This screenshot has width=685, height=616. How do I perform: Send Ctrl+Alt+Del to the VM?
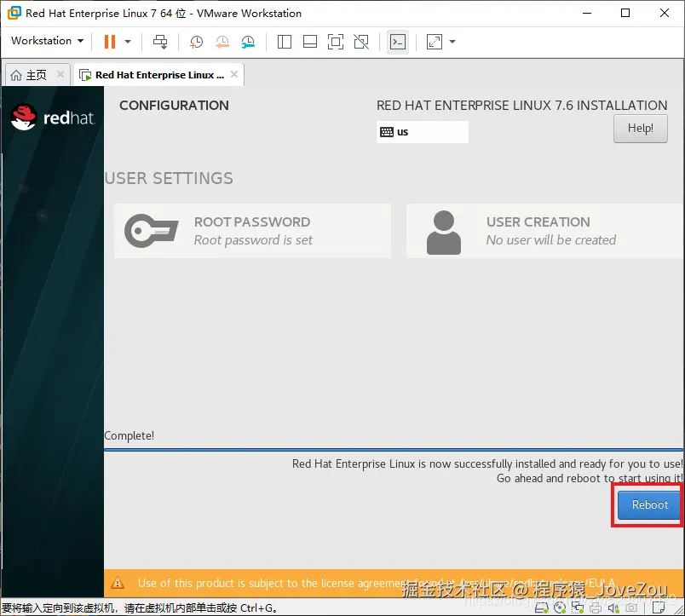point(160,42)
